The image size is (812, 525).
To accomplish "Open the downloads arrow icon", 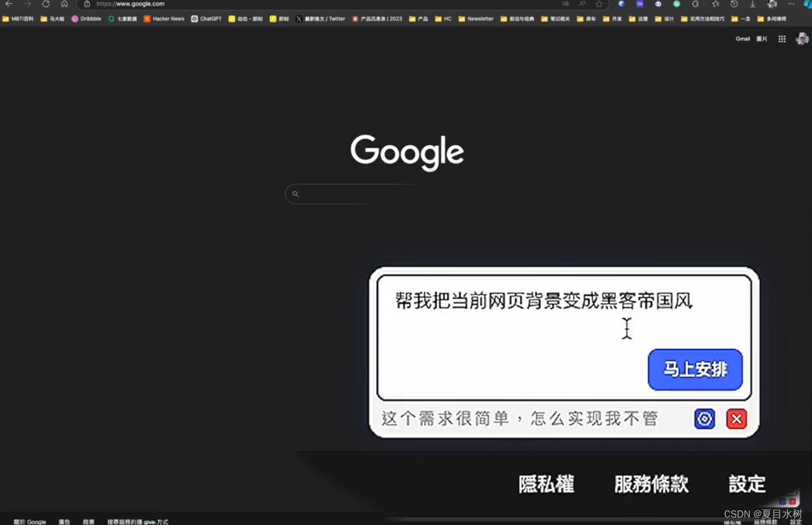I will 752,4.
